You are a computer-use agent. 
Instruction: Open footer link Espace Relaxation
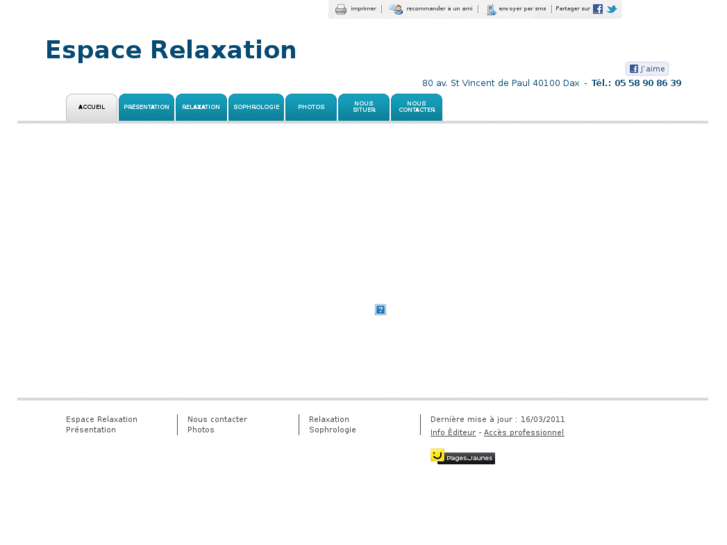click(x=102, y=419)
